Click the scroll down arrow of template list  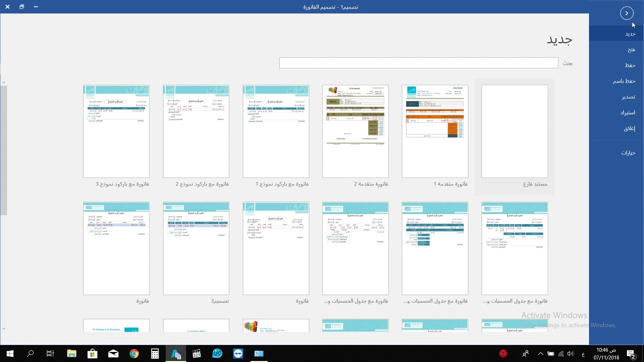point(4,328)
